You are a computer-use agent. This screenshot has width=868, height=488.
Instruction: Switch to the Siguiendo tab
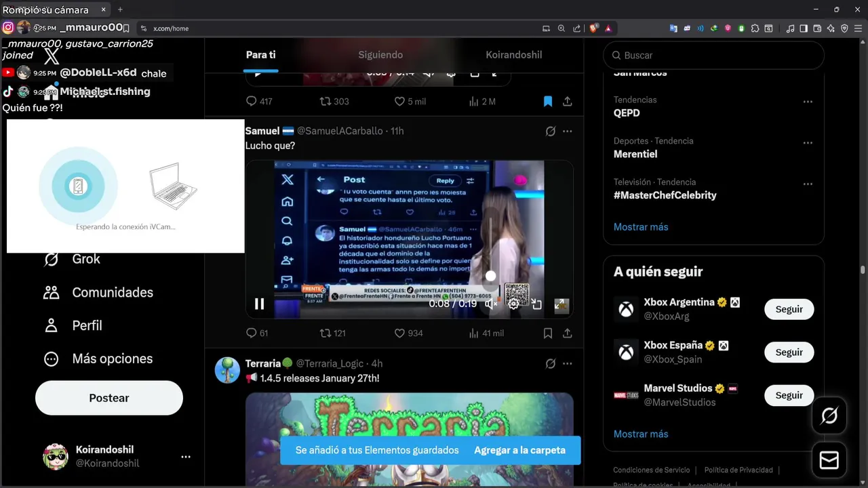pyautogui.click(x=380, y=55)
